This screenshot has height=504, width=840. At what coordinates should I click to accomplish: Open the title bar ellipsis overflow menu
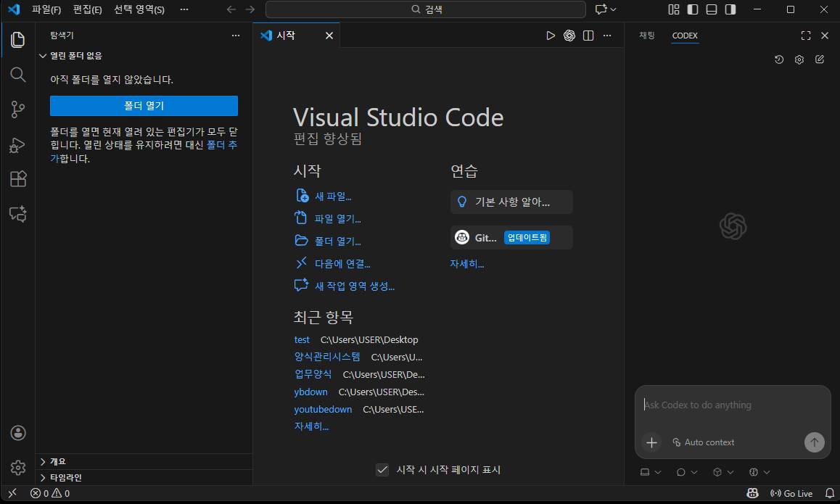click(184, 9)
